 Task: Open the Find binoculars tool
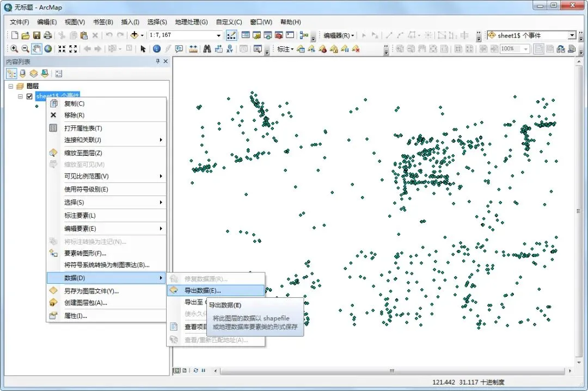pos(207,49)
